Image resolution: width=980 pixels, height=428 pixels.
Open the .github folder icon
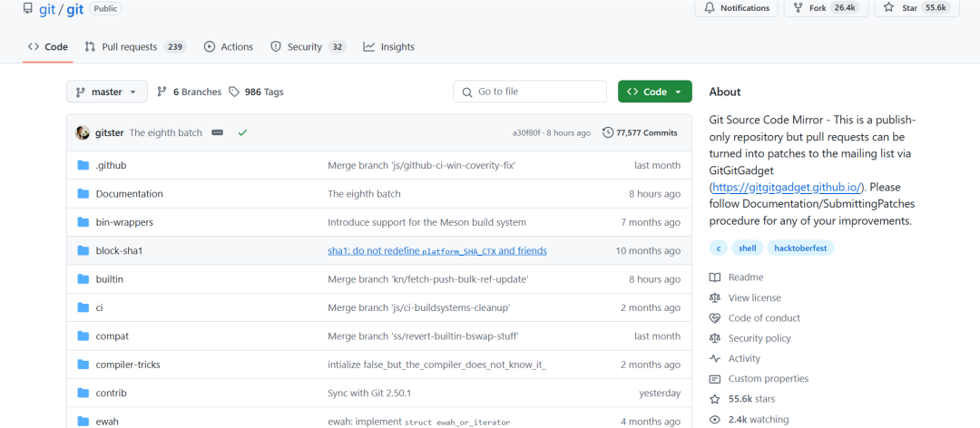coord(83,165)
